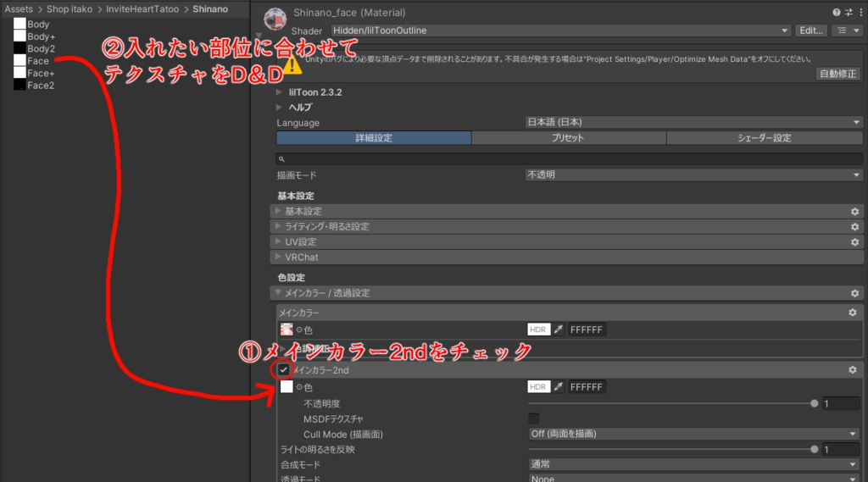This screenshot has height=482, width=868.
Task: Adjust the 不透明度 slider
Action: point(671,403)
